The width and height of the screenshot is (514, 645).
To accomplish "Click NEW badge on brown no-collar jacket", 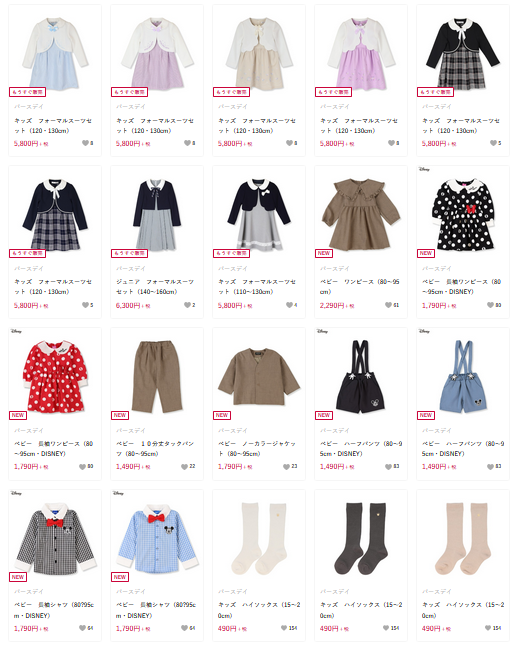I will [x=222, y=415].
